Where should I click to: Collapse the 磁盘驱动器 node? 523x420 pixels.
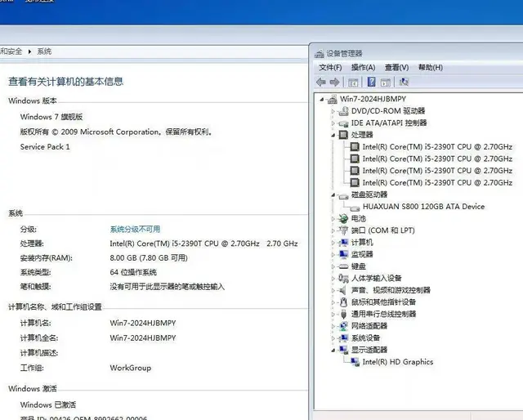pyautogui.click(x=333, y=194)
